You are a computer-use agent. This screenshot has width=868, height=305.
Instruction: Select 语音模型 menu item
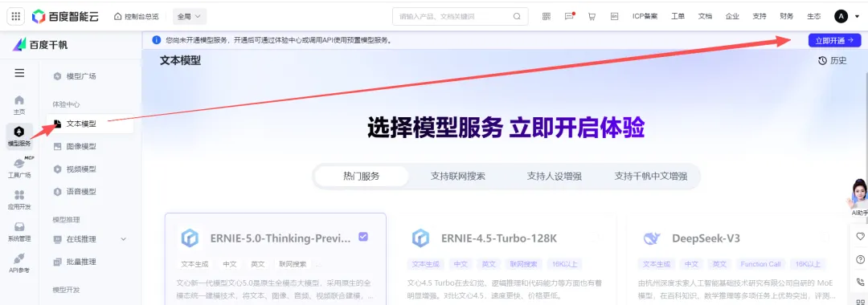[81, 192]
